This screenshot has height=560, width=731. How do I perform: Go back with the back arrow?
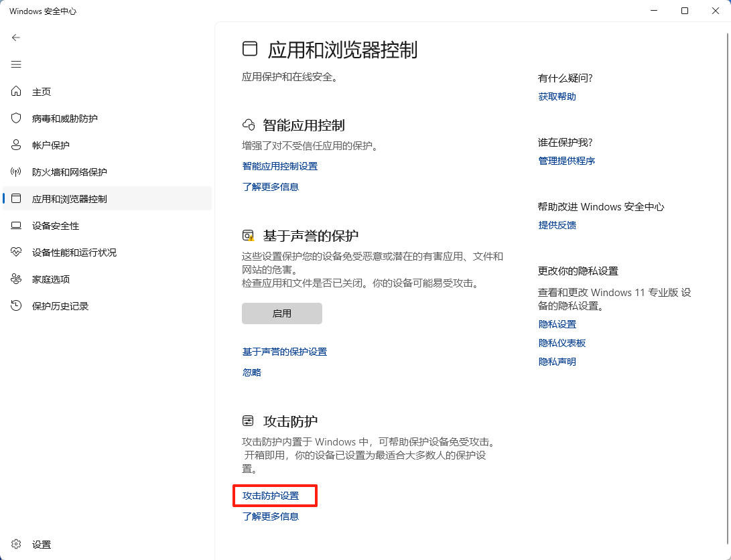(x=15, y=38)
